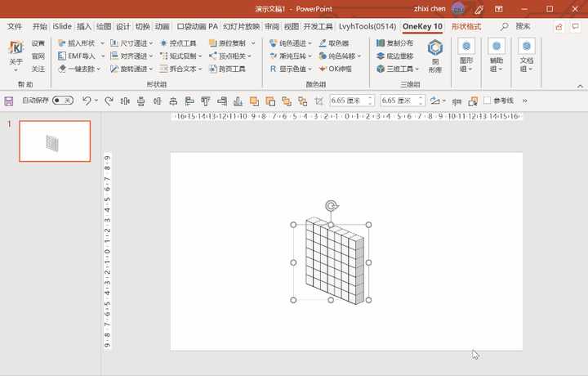Click the group shapes icon
This screenshot has width=588, height=376.
286,101
